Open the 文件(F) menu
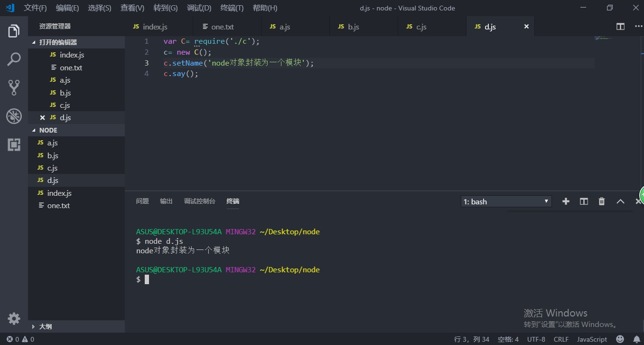The image size is (644, 345). tap(35, 8)
